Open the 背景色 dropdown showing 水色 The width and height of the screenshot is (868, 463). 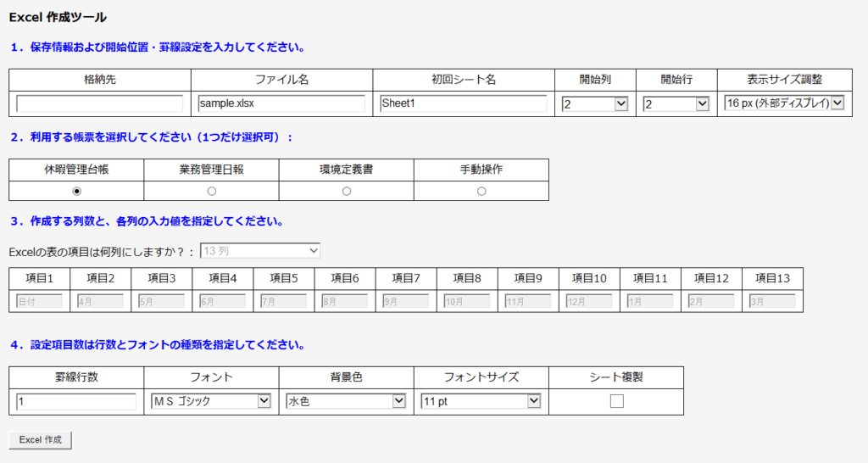pyautogui.click(x=346, y=401)
